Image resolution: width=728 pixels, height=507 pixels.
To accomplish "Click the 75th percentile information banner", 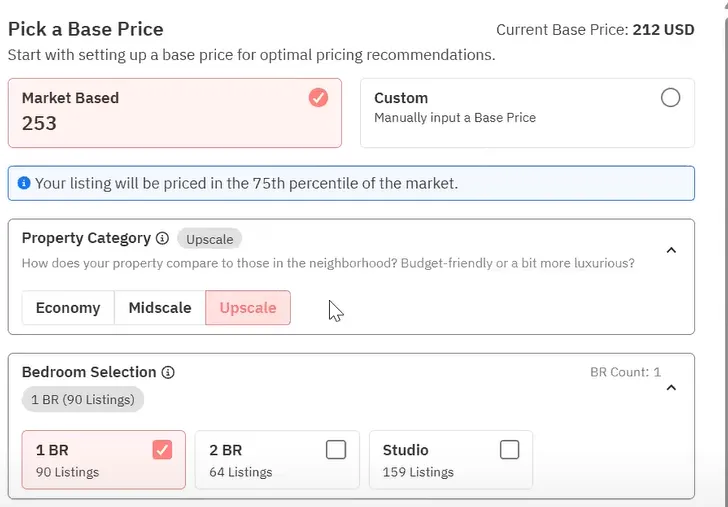I will (351, 183).
